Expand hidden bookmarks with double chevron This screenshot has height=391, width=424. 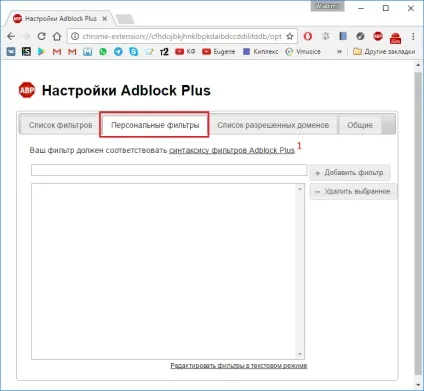[339, 52]
